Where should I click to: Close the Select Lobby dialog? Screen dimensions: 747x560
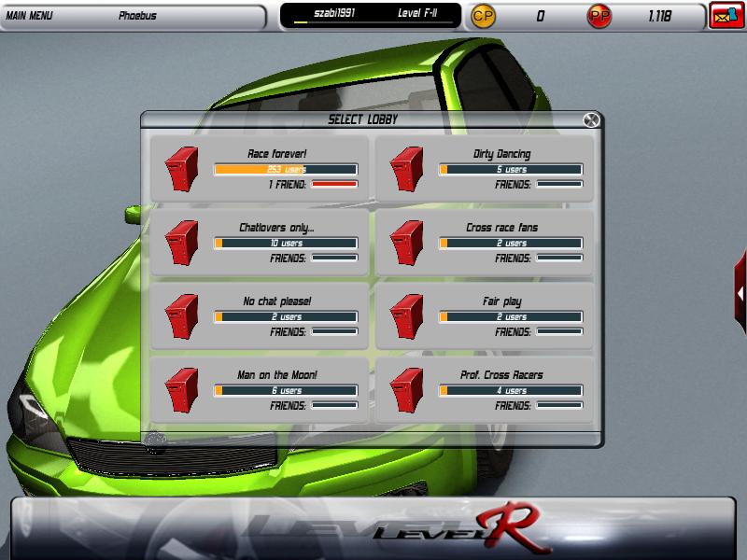pyautogui.click(x=590, y=119)
